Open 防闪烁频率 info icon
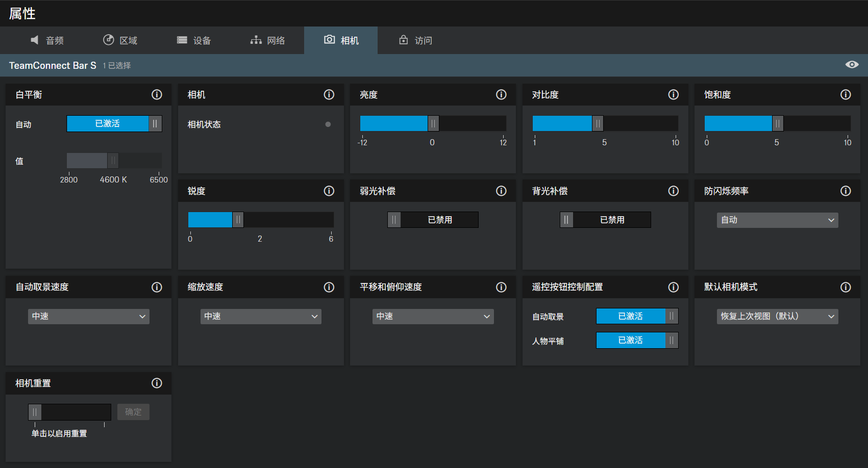This screenshot has width=868, height=468. [x=846, y=191]
